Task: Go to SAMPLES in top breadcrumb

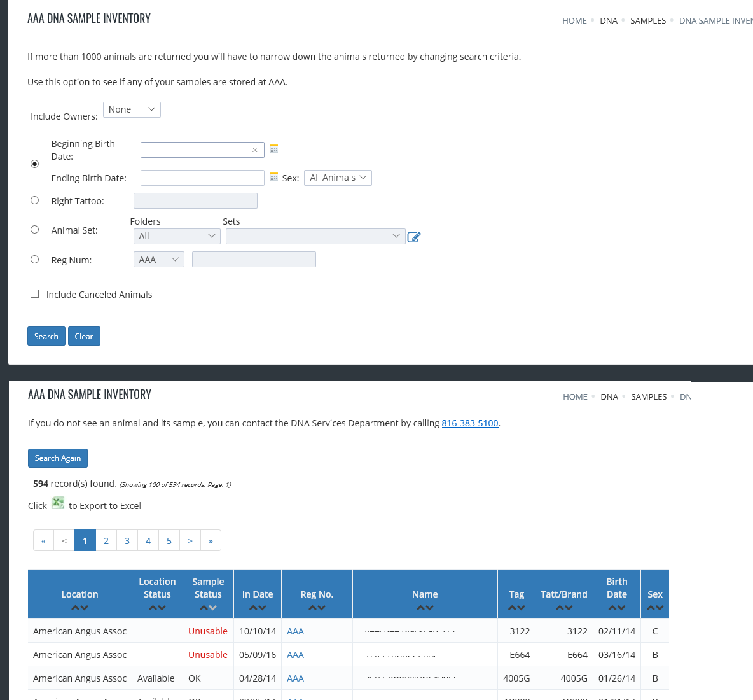Action: coord(648,20)
